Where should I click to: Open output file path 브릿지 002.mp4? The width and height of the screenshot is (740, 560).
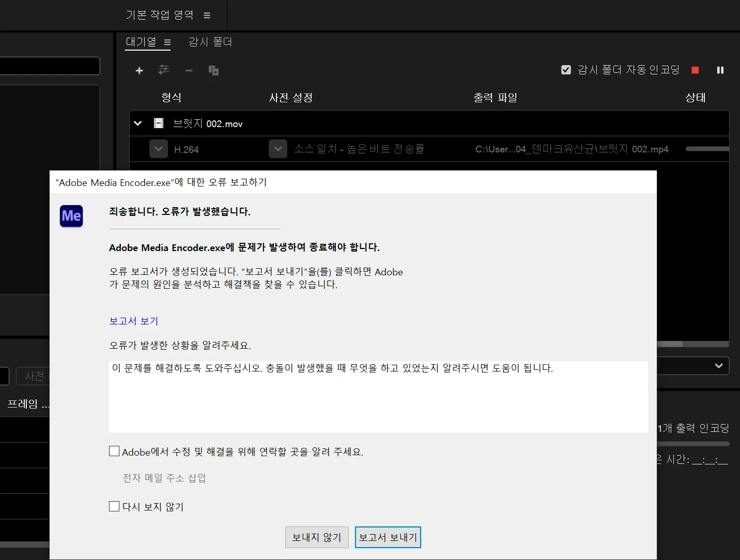pos(572,149)
